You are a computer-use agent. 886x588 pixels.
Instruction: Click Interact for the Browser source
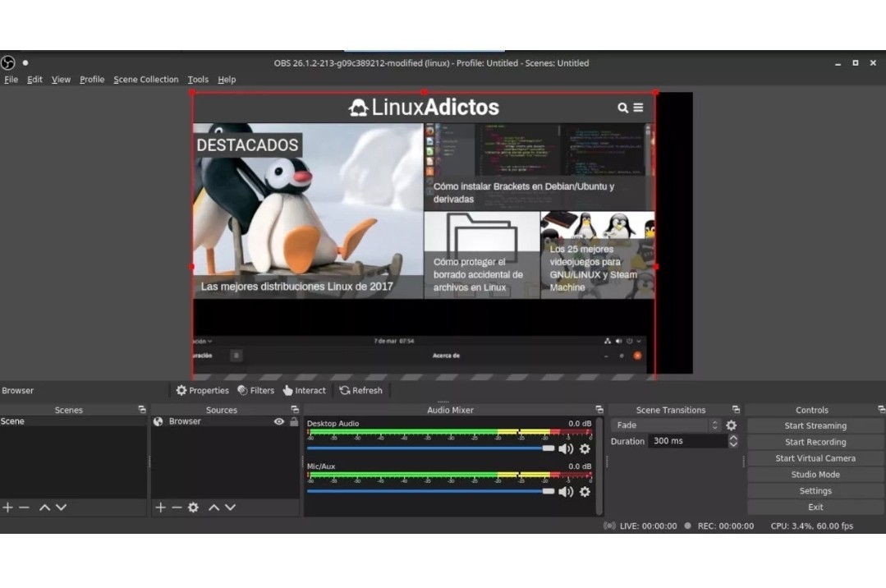[304, 390]
